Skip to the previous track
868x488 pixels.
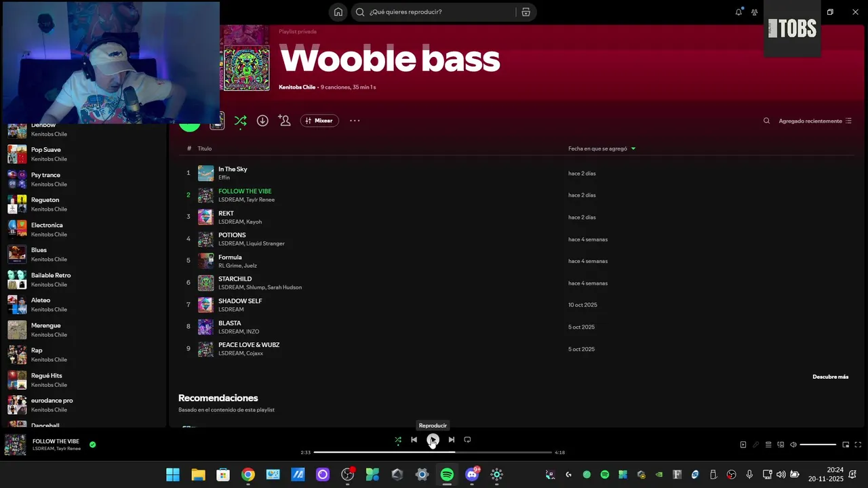pos(414,440)
